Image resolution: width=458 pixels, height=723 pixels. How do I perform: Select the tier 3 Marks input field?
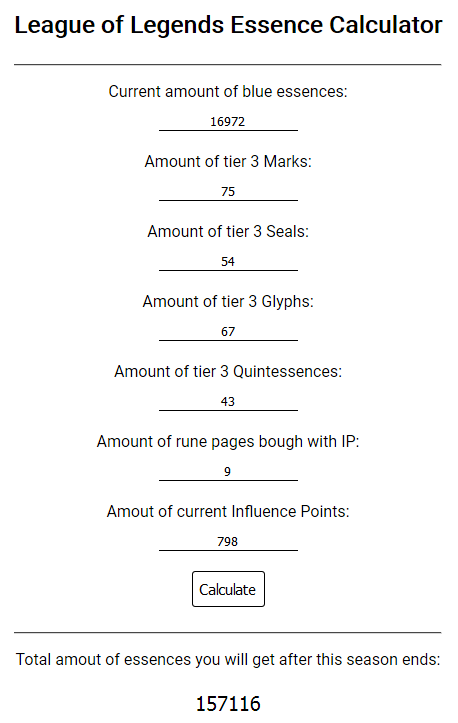click(228, 192)
